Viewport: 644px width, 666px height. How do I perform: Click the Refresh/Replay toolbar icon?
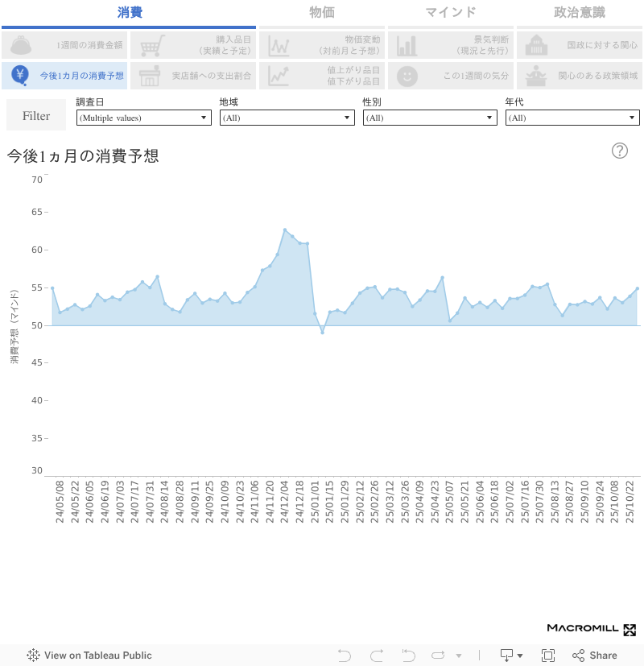point(438,656)
